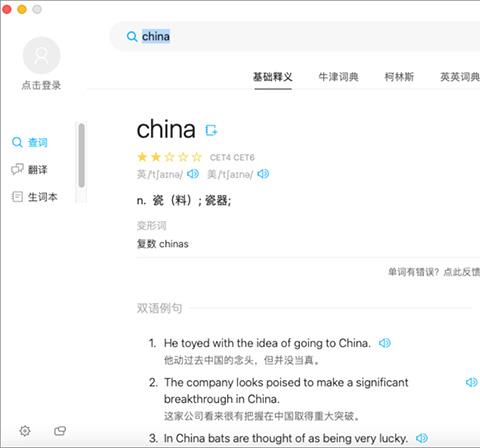The height and width of the screenshot is (448, 480).
Task: Click the yellow minimize window button
Action: (22, 9)
